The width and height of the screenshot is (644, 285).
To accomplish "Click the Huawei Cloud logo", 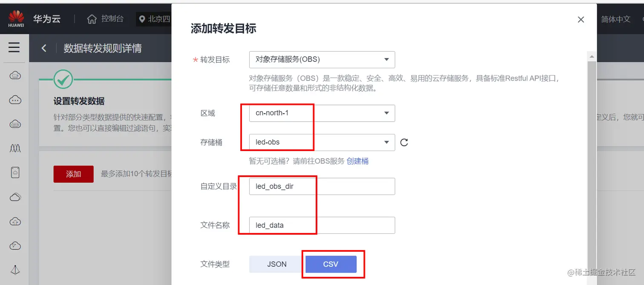I will (16, 19).
